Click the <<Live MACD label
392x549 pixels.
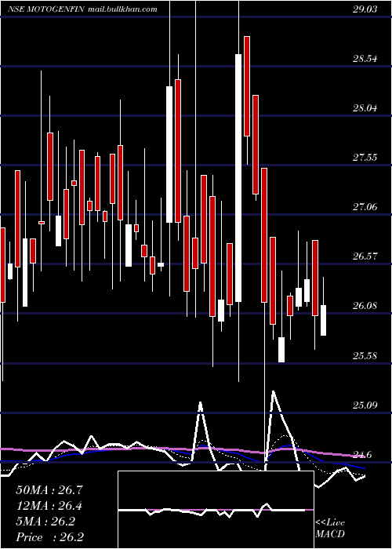[330, 528]
